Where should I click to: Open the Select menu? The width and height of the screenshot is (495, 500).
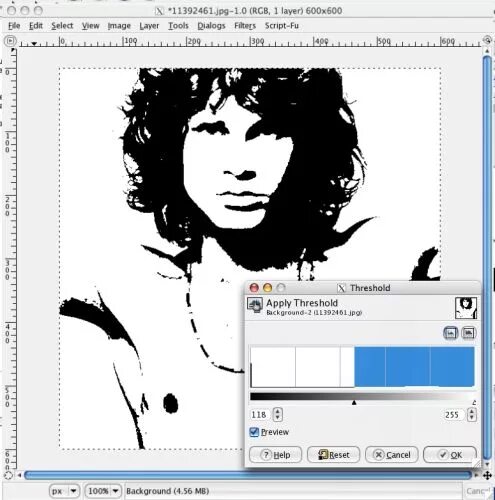click(x=62, y=26)
